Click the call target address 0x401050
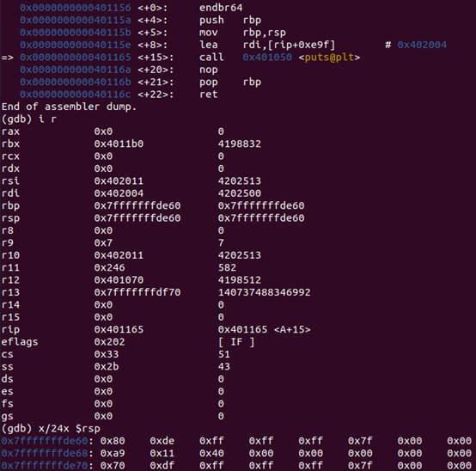Viewport: 476px width, 471px height. 267,58
